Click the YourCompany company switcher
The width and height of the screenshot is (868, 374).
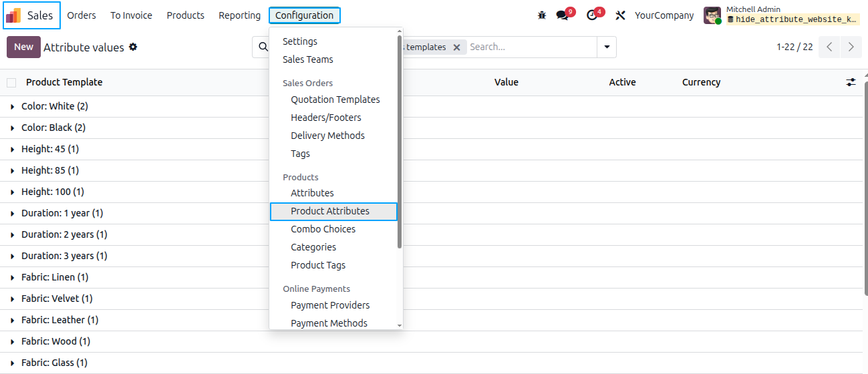tap(664, 15)
